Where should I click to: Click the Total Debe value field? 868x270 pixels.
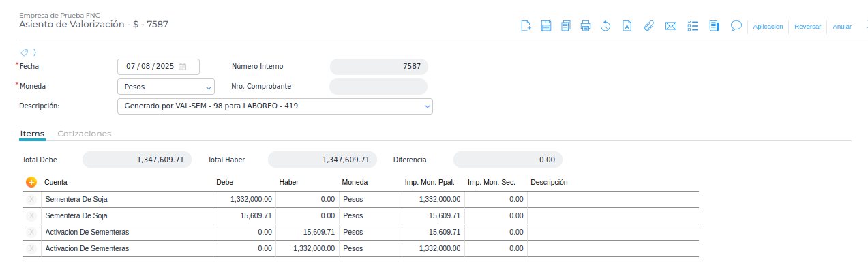(137, 160)
